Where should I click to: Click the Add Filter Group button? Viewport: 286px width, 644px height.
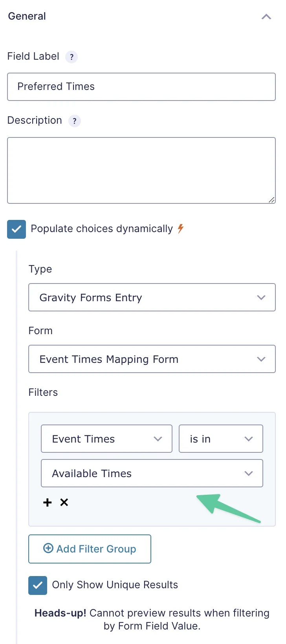90,549
